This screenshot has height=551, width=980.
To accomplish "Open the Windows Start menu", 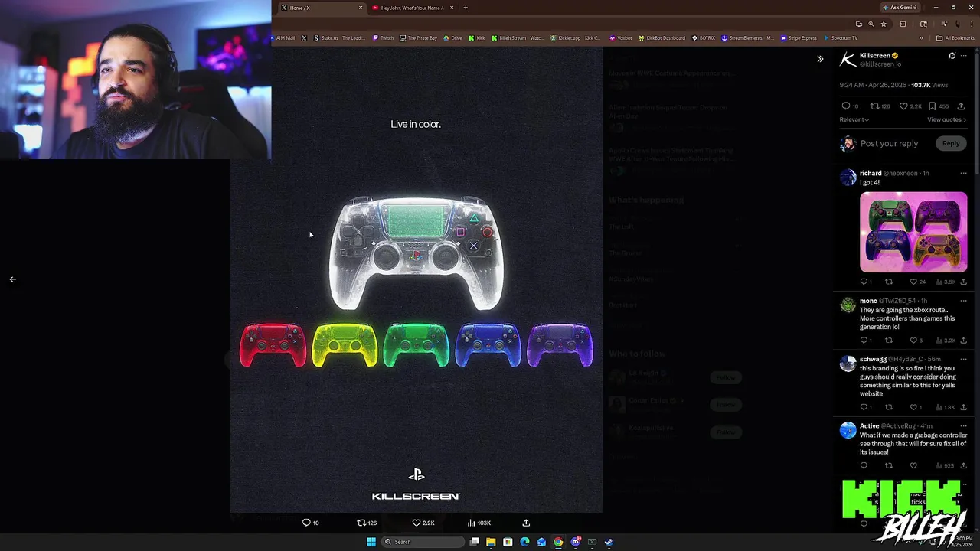I will (371, 542).
